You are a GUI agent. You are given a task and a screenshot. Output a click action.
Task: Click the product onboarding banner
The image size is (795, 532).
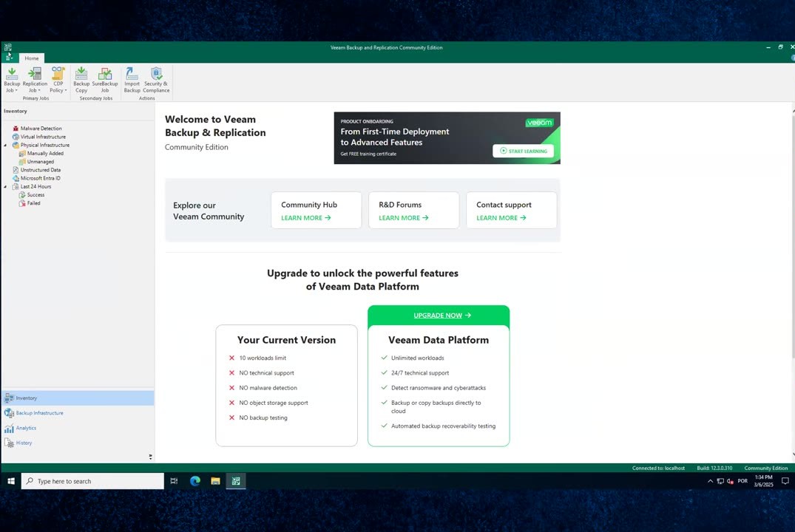click(447, 138)
